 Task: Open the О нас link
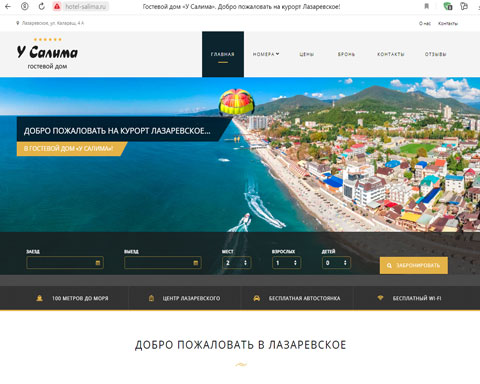tap(425, 23)
